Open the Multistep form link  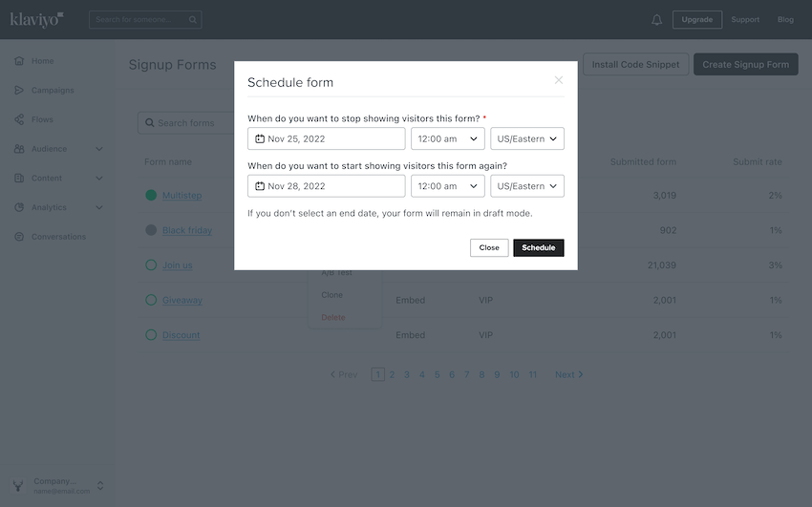(x=182, y=195)
